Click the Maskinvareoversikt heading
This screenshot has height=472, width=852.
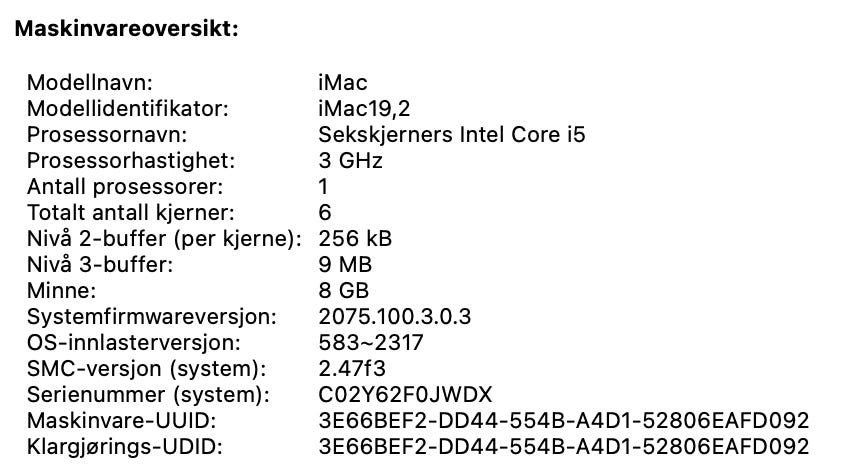click(x=127, y=29)
